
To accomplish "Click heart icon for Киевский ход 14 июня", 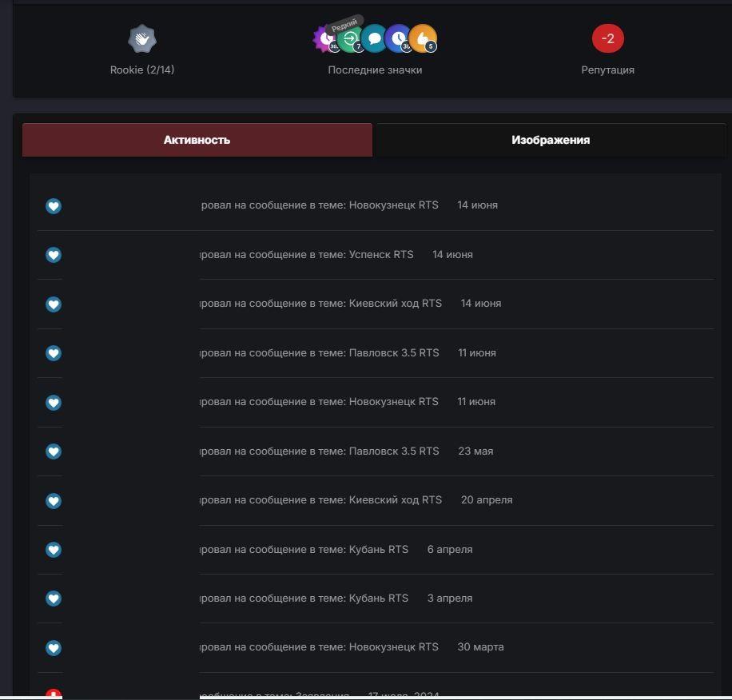I will pyautogui.click(x=54, y=304).
